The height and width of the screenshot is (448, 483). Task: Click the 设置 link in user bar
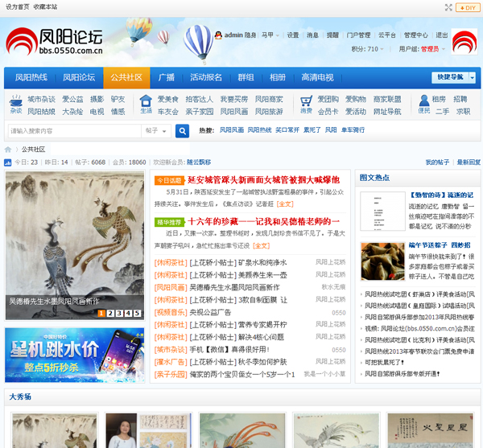click(293, 35)
